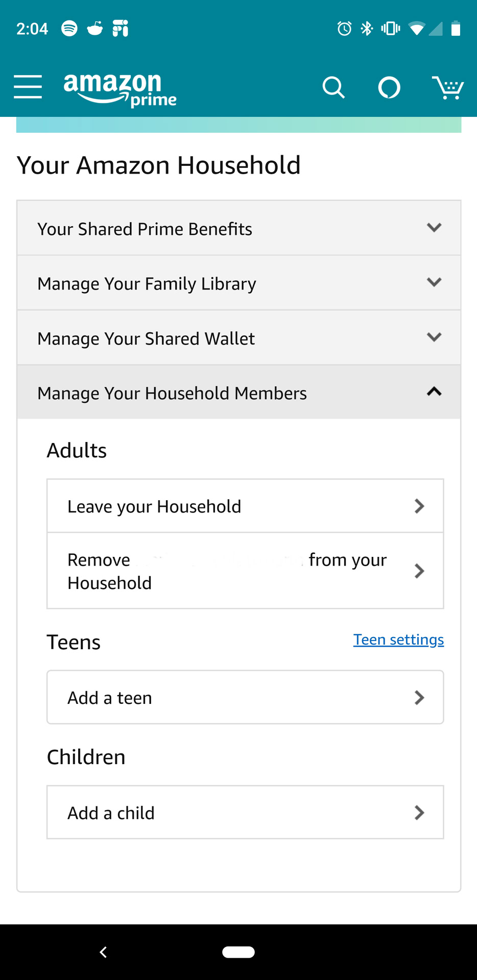477x980 pixels.
Task: Open the Teen settings link
Action: 398,640
